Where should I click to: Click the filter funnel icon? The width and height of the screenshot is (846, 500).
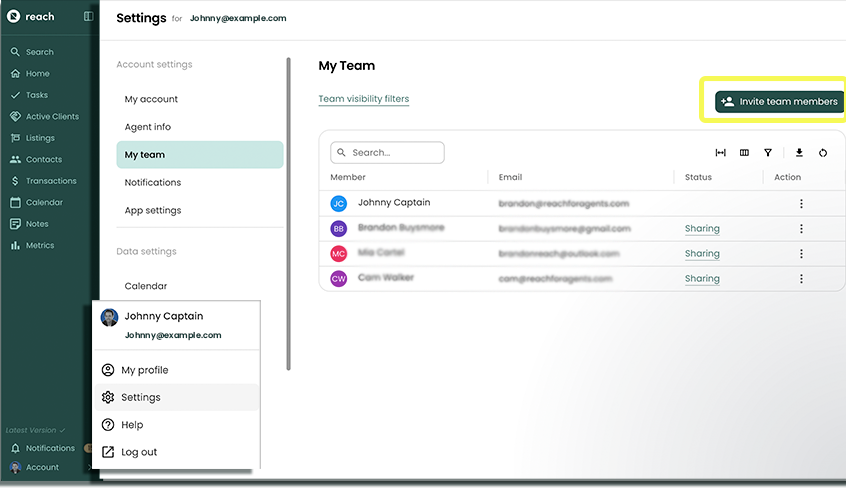coord(768,153)
